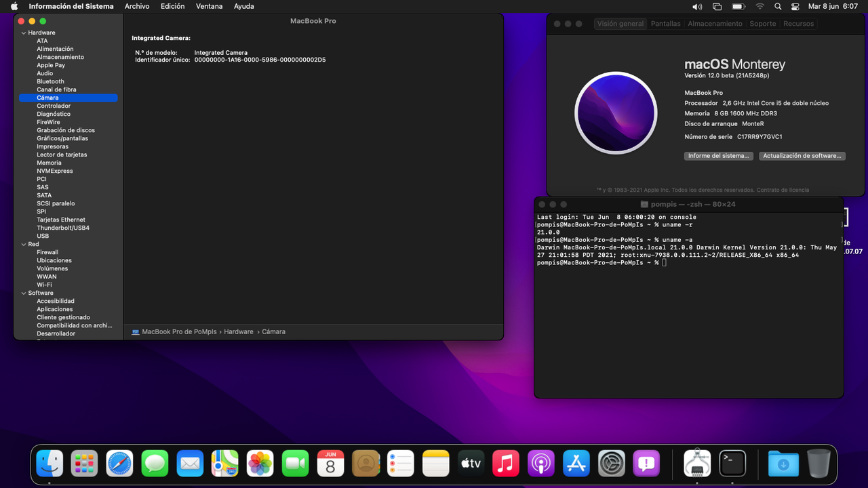Switch to the Recursos tab
The height and width of the screenshot is (488, 868).
click(798, 24)
